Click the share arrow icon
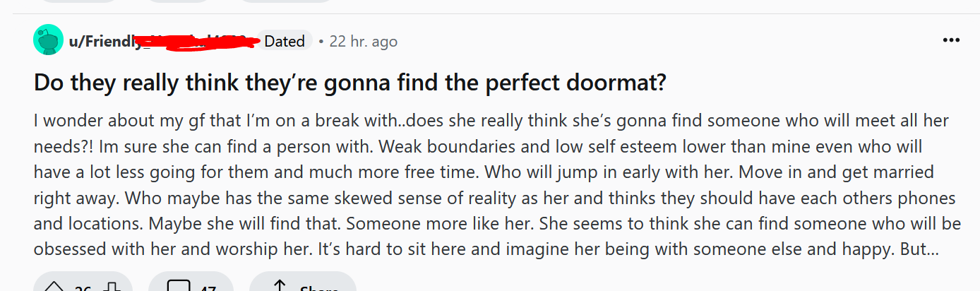This screenshot has height=291, width=980. pos(279,286)
